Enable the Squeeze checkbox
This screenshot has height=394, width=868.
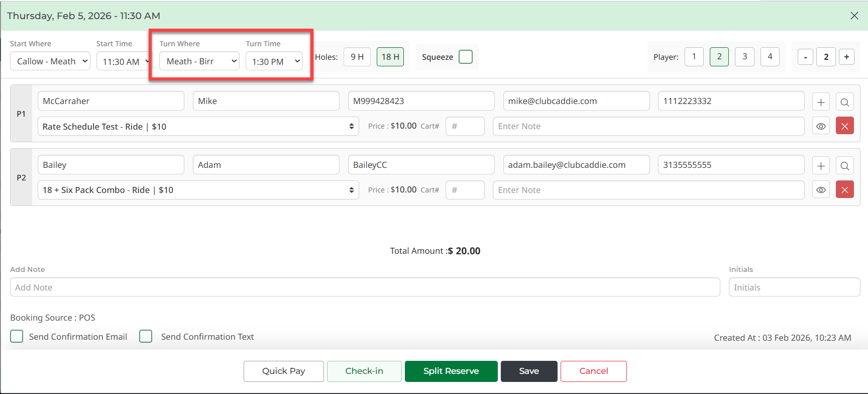click(466, 57)
